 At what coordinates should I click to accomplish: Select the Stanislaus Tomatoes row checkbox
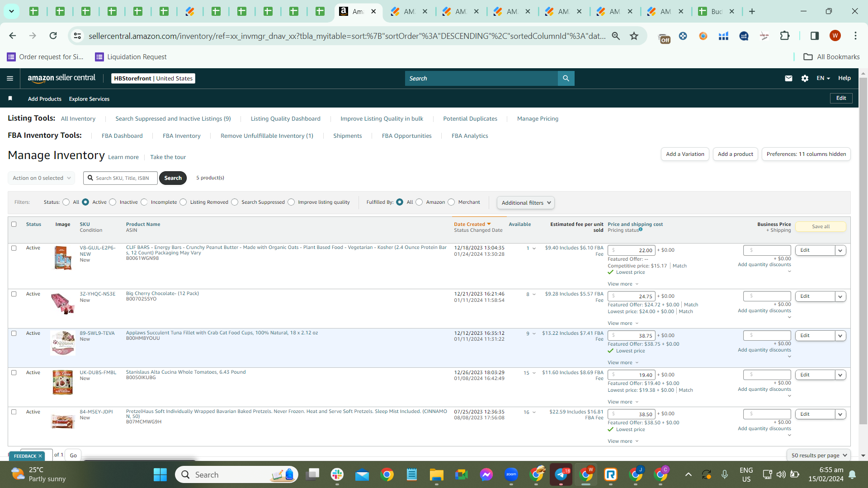(14, 373)
